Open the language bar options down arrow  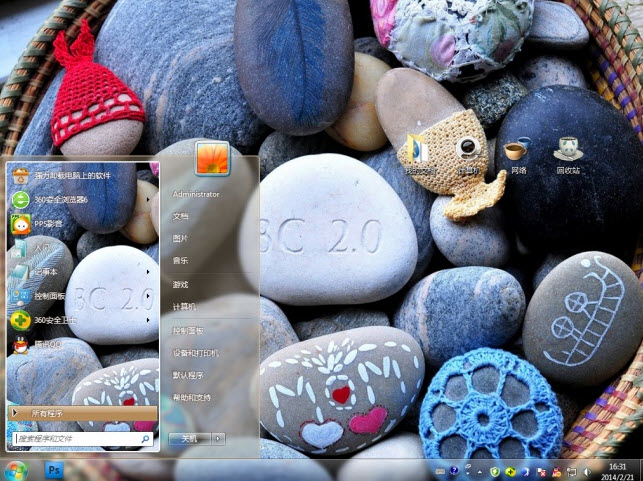click(467, 473)
